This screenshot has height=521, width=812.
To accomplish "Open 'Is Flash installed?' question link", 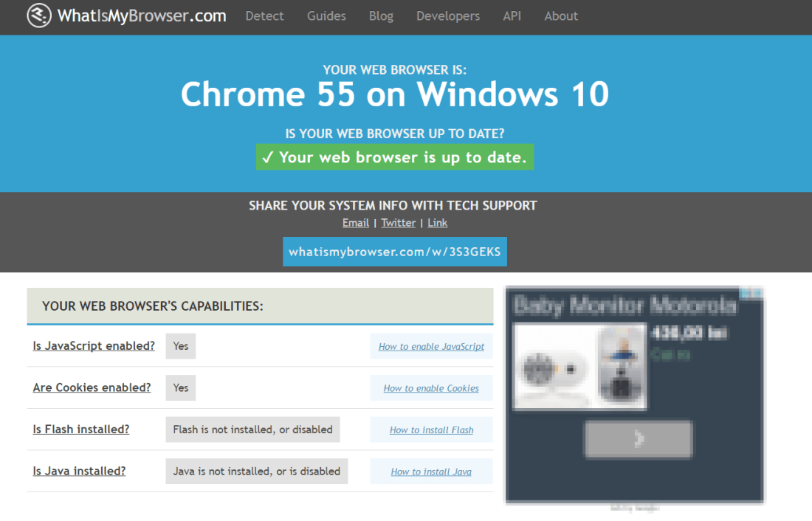I will [80, 429].
